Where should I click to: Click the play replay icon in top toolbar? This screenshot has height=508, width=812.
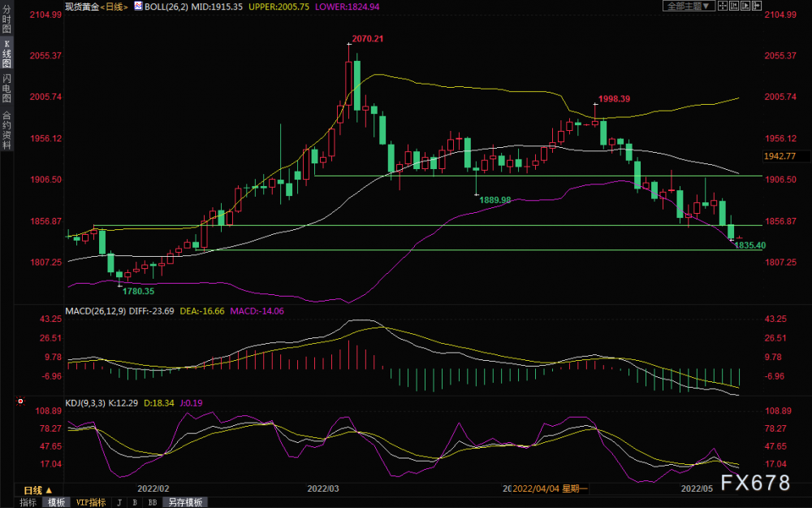click(x=746, y=7)
